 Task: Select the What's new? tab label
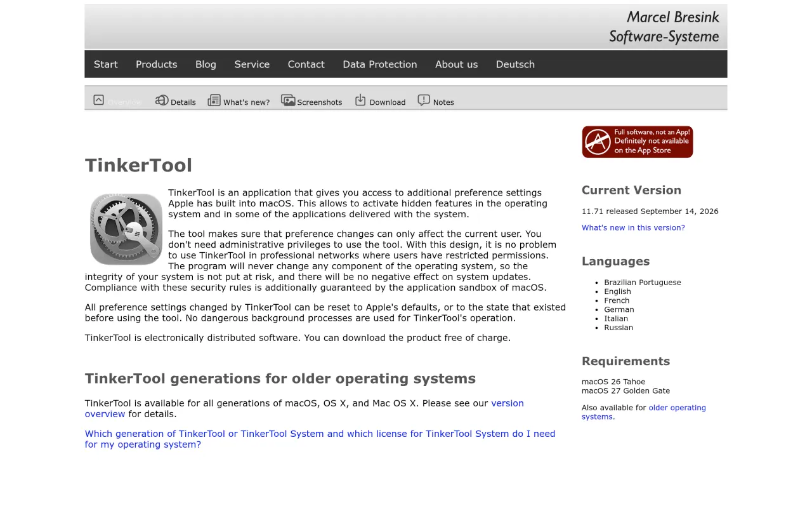click(246, 102)
